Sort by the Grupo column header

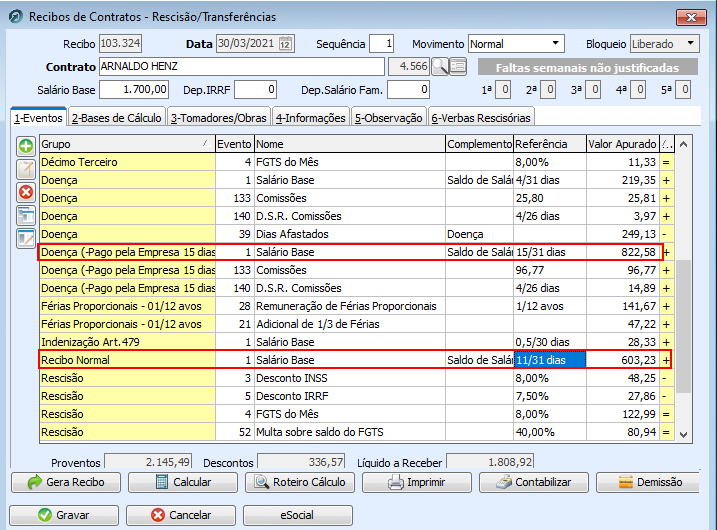click(x=127, y=144)
